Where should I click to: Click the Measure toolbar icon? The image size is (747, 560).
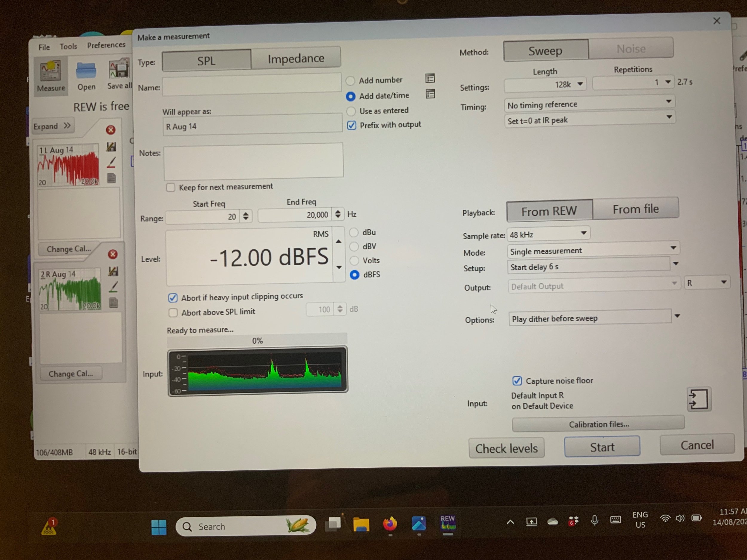51,76
